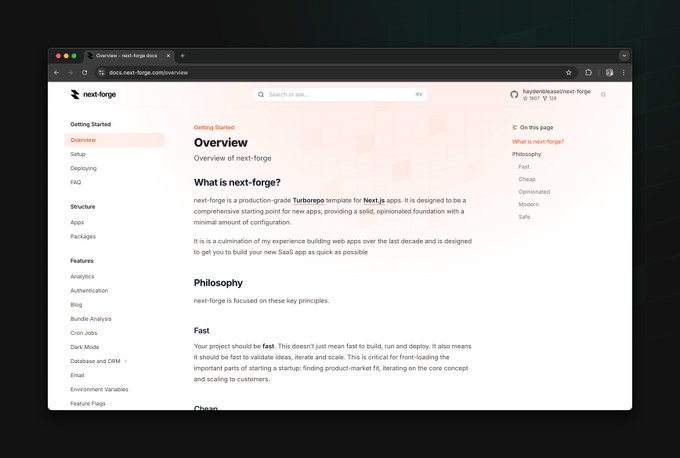The image size is (680, 458).
Task: Click the On this page list icon
Action: tap(514, 128)
